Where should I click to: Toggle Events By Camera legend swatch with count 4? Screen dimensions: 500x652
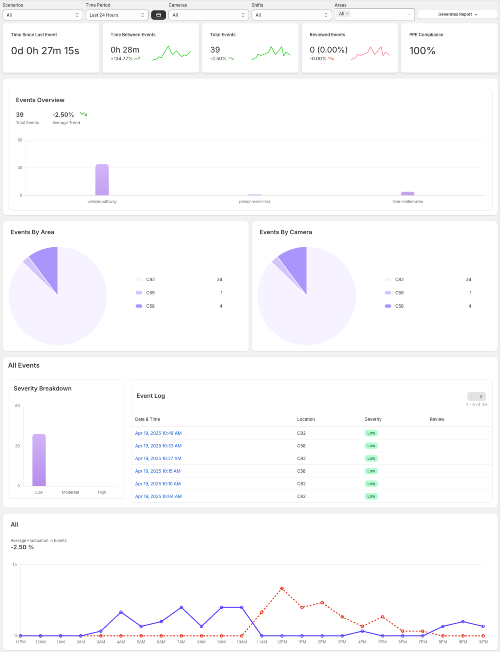(x=388, y=306)
